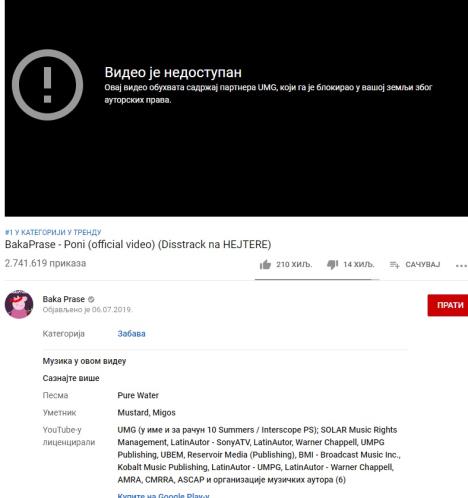This screenshot has height=498, width=468.
Task: Click the Сазнајте више learn more link
Action: coord(71,378)
